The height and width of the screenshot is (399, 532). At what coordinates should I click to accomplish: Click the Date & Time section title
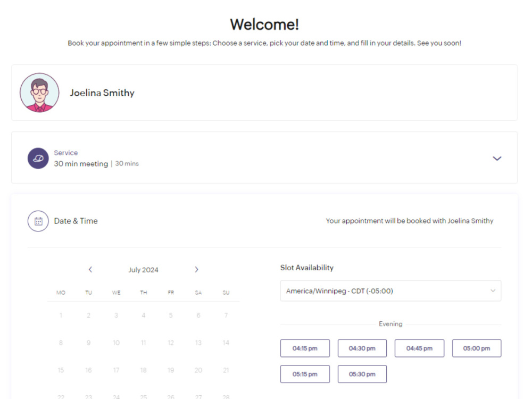pos(76,221)
